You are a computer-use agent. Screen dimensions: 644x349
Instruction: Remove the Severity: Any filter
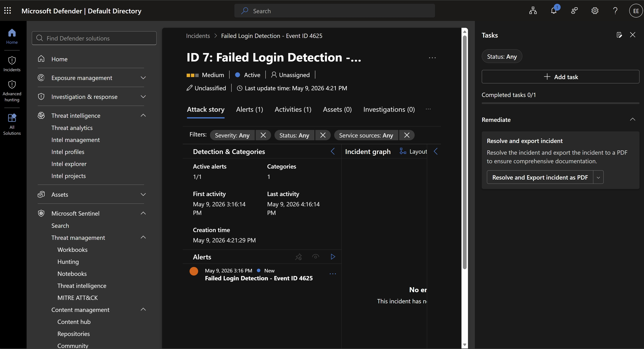[263, 135]
